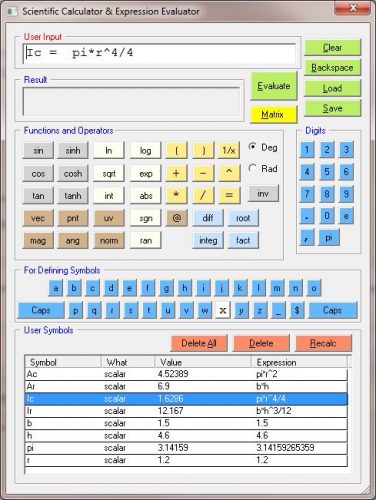Insert the 1/x reciprocal operator
The image size is (376, 500).
(x=229, y=150)
